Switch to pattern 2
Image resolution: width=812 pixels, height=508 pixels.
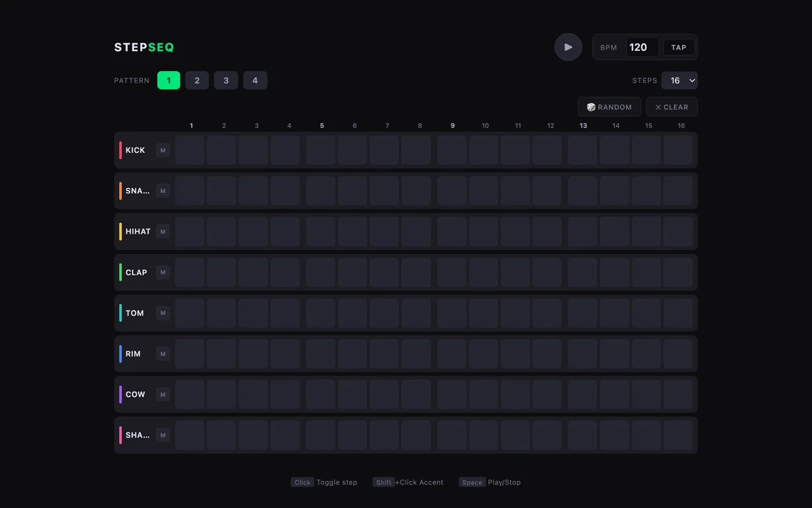tap(197, 81)
